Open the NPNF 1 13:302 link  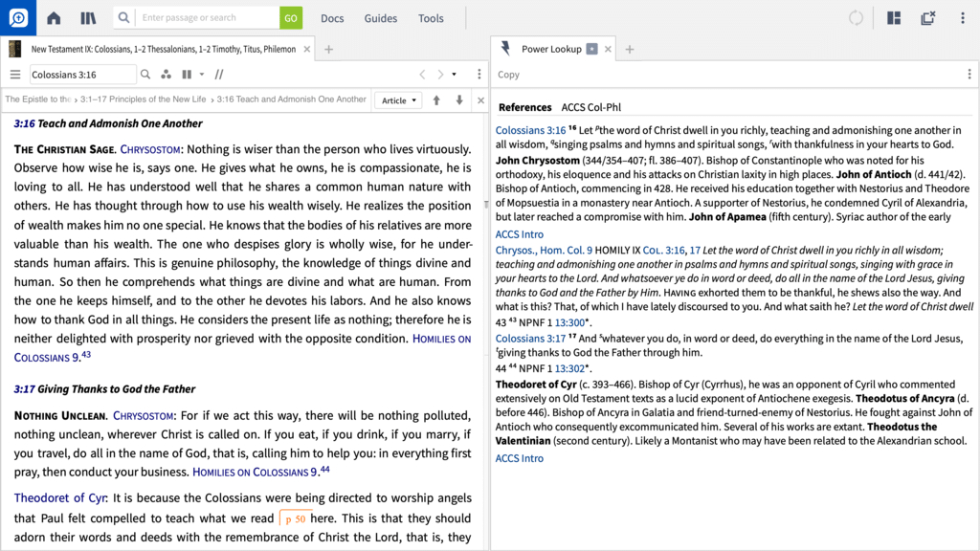570,368
